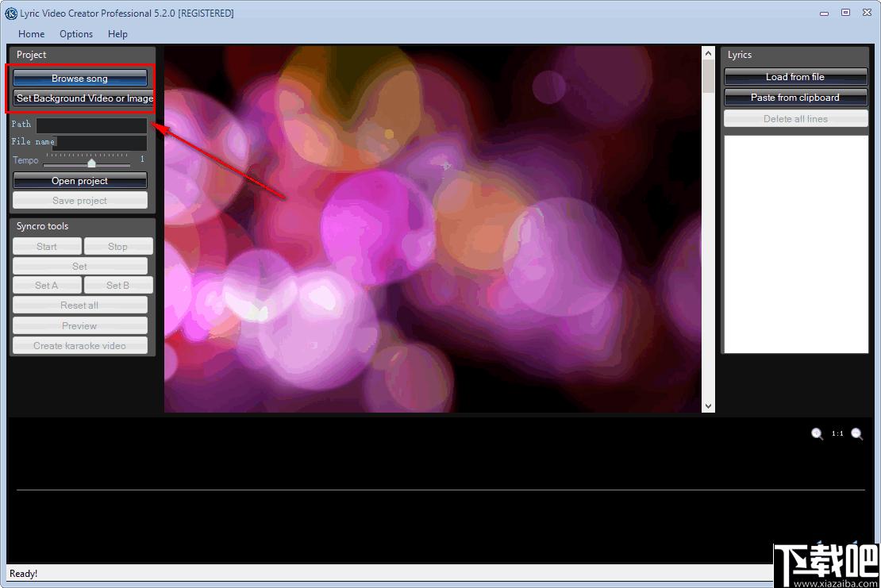The height and width of the screenshot is (588, 881).
Task: Reset timeline zoom with 1:1 icon
Action: click(x=837, y=433)
